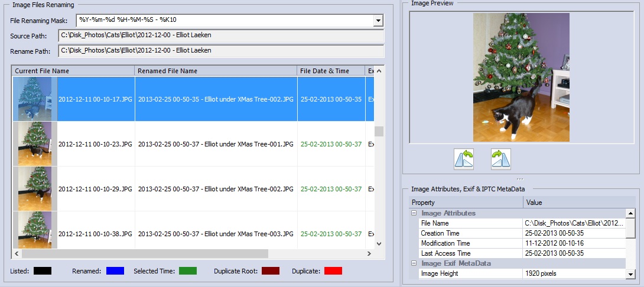
Task: Click date 25-02-2013 00-50-35 in selected row
Action: pyautogui.click(x=331, y=99)
